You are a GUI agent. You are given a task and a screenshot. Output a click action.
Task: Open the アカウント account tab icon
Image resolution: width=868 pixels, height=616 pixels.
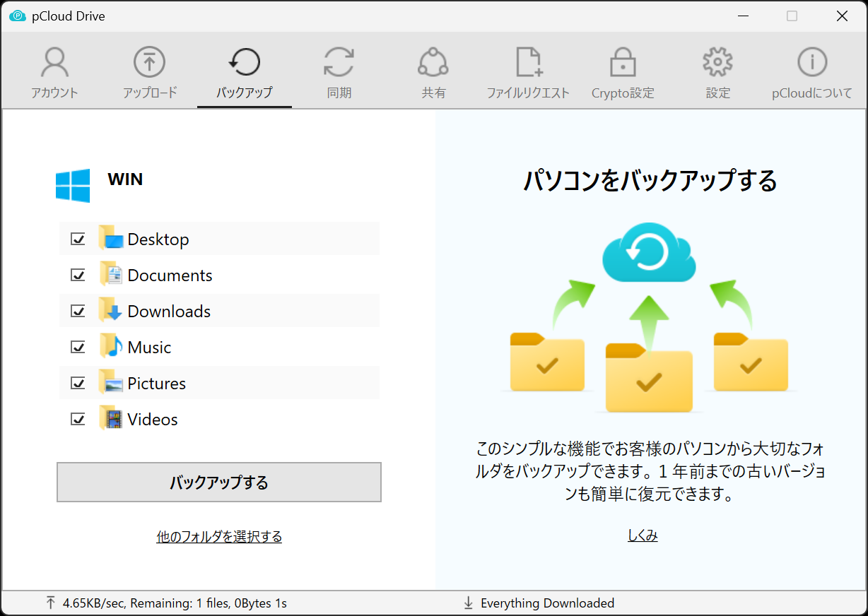pyautogui.click(x=54, y=62)
